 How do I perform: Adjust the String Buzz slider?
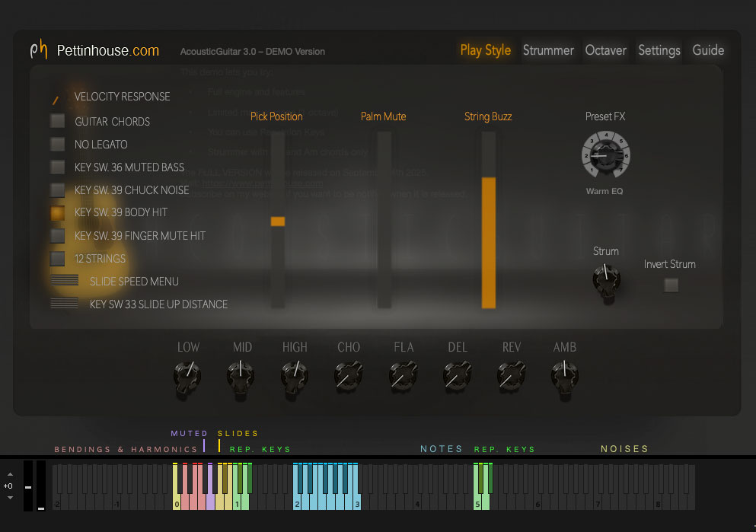[489, 220]
